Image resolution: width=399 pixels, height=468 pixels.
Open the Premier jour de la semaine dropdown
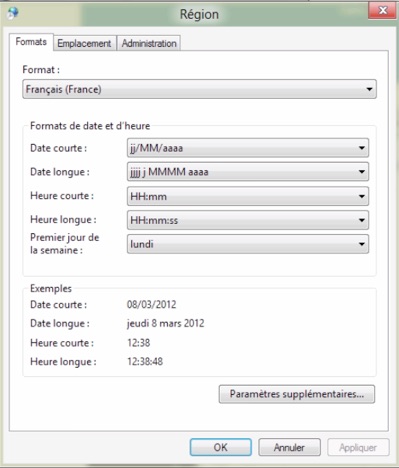(248, 244)
